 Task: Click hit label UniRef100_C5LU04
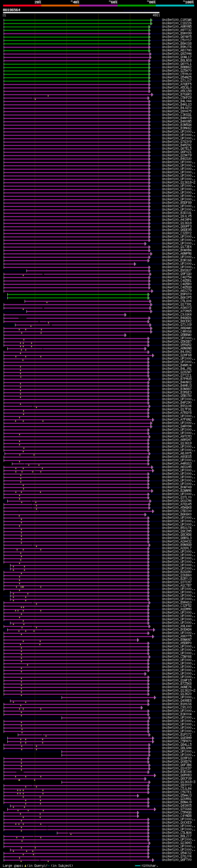(177, 301)
